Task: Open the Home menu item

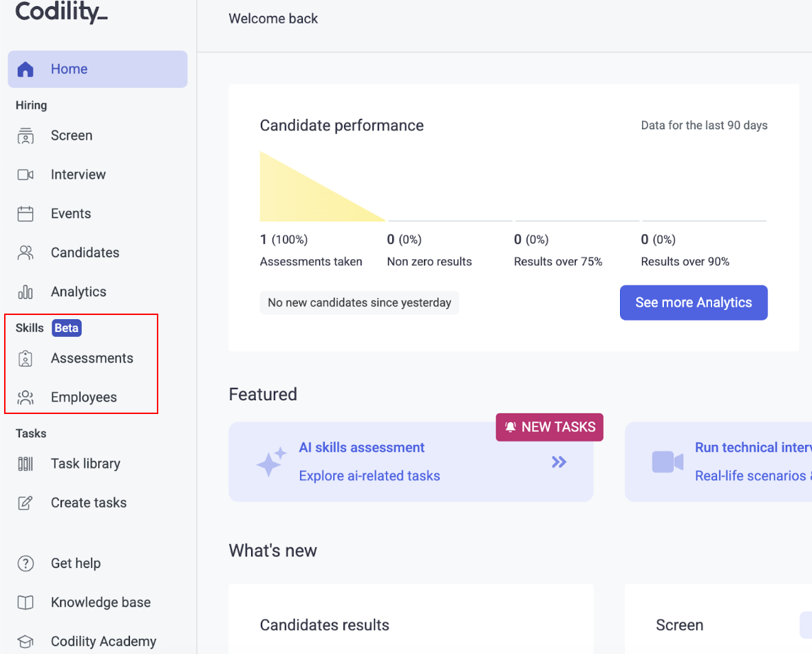Action: click(97, 69)
